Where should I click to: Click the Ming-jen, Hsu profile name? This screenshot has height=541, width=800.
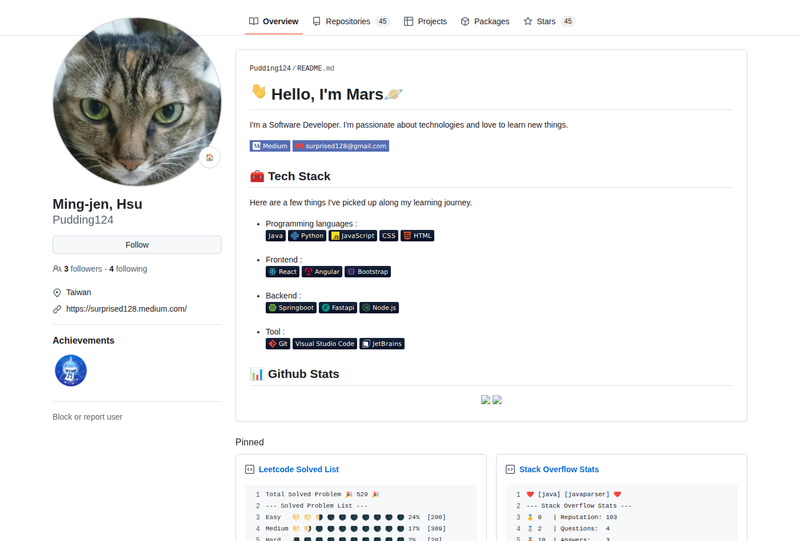(x=97, y=204)
